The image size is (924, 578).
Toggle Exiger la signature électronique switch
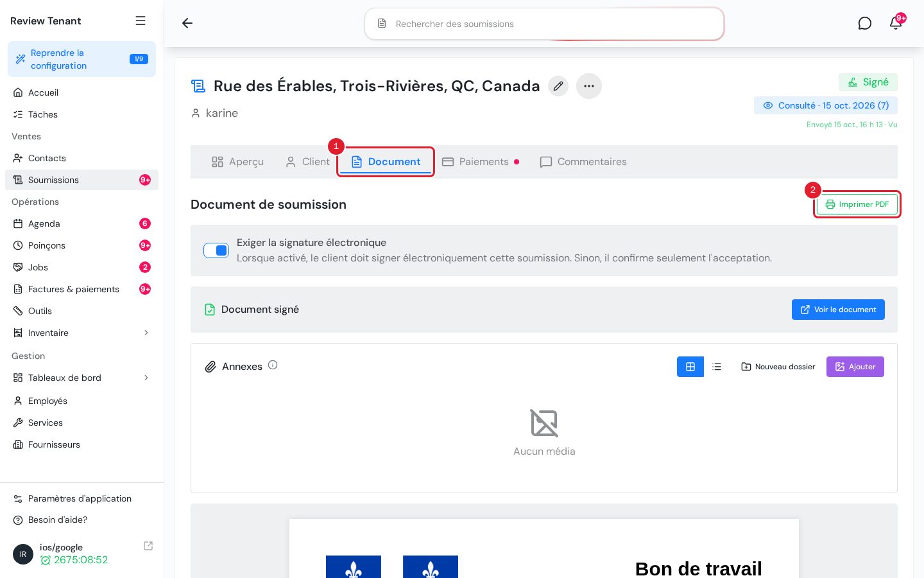216,250
